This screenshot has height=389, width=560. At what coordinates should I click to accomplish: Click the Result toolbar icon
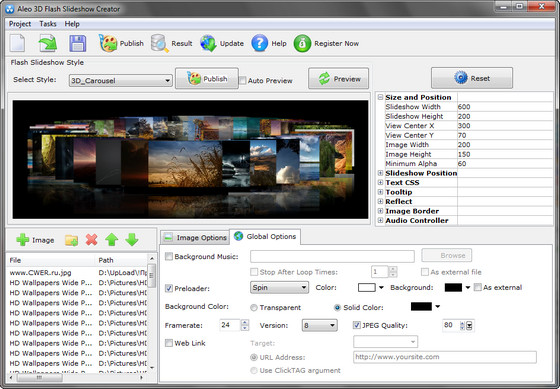pyautogui.click(x=159, y=43)
